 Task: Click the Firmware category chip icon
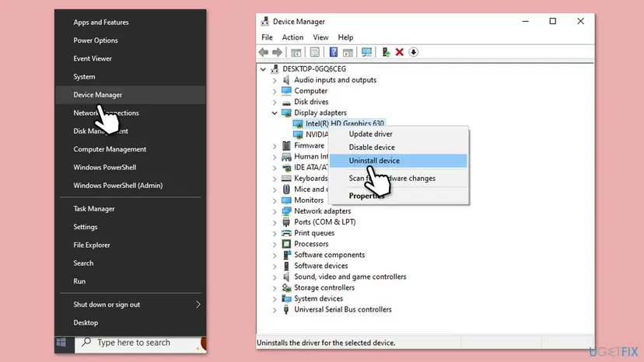pyautogui.click(x=286, y=145)
